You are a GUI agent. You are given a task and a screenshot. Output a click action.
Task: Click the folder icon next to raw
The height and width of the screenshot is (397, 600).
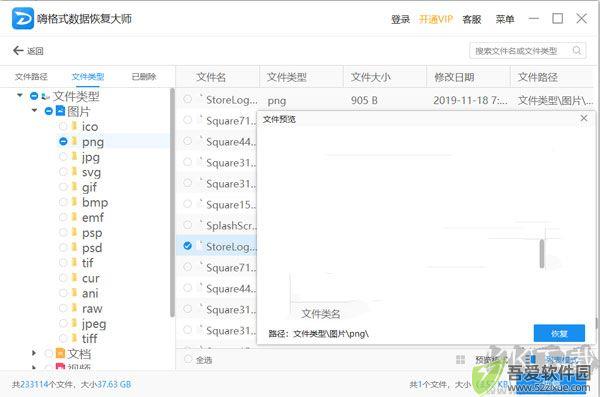pos(74,308)
